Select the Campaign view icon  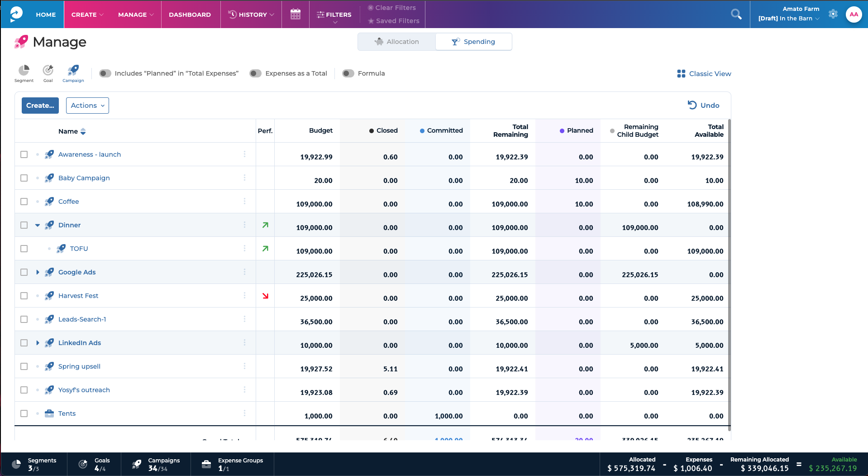pyautogui.click(x=73, y=73)
